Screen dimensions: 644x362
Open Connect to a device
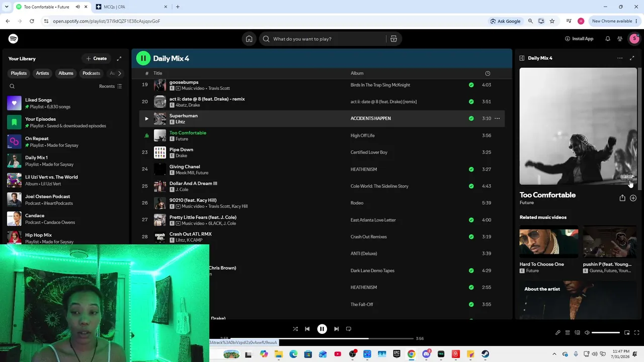point(577,332)
